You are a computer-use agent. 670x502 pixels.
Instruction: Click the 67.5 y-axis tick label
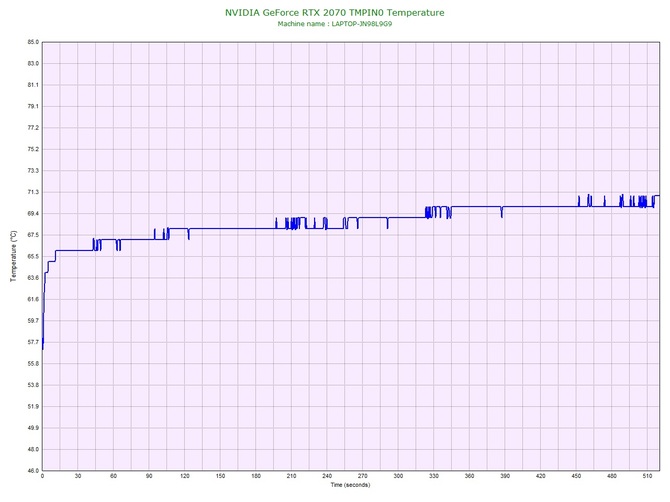[x=33, y=235]
